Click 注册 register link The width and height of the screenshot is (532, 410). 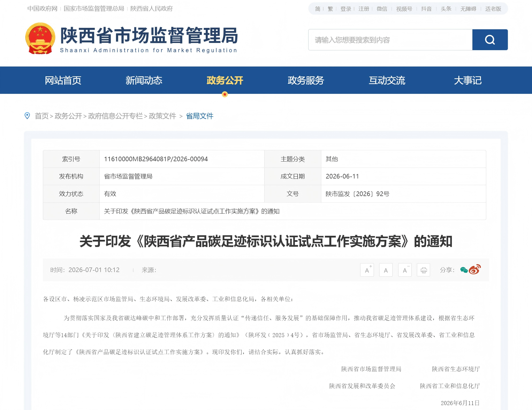click(x=364, y=9)
